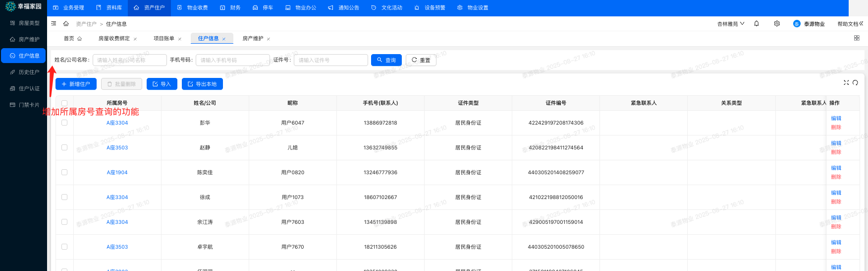Screen dimensions: 868x271
Task: Click the 手机号码 input field
Action: point(233,60)
